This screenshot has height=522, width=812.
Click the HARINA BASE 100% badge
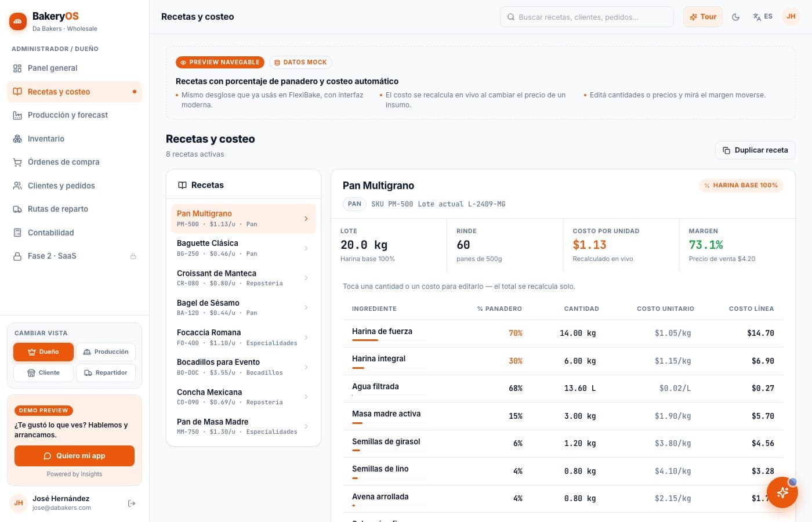[741, 186]
